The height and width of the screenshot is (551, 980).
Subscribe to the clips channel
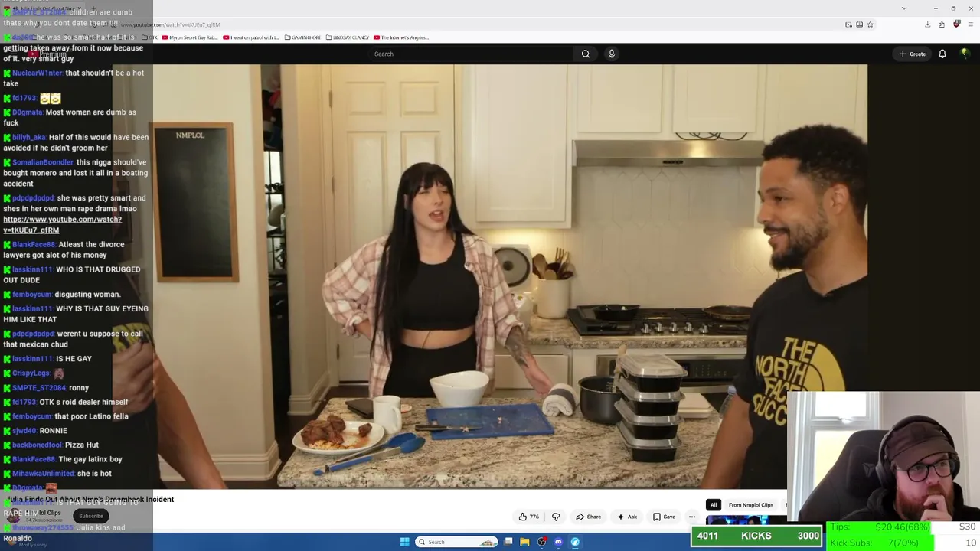(90, 516)
